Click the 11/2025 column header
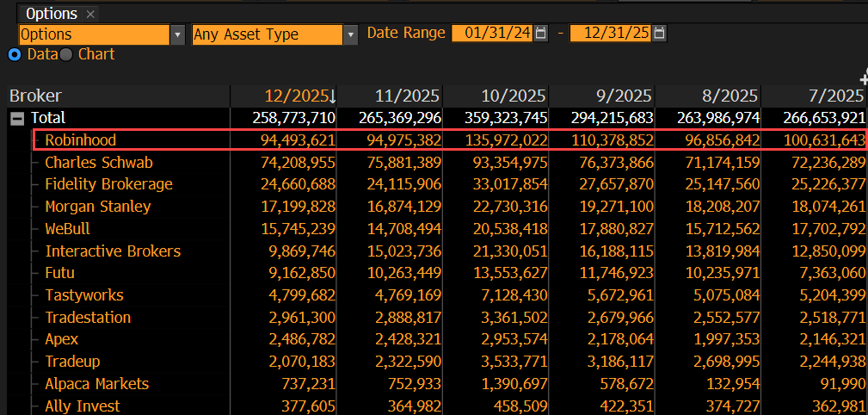 click(391, 96)
